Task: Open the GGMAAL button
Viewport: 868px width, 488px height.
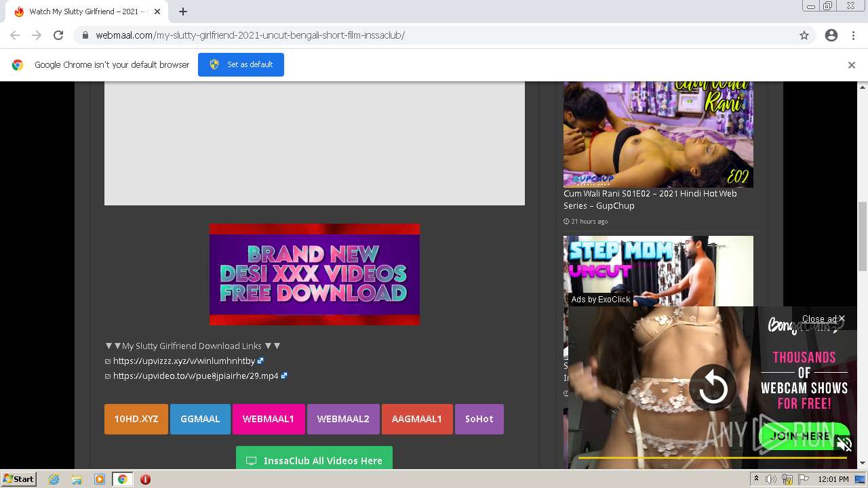Action: [200, 419]
